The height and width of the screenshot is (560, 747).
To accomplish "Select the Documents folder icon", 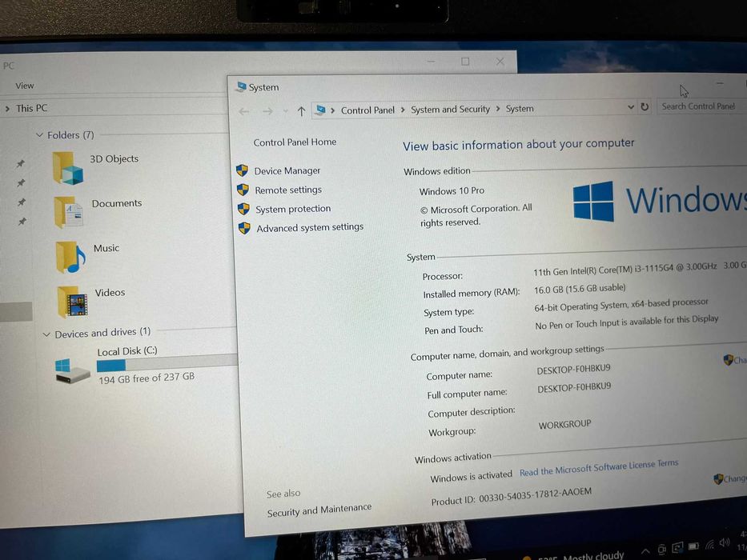I will [69, 211].
